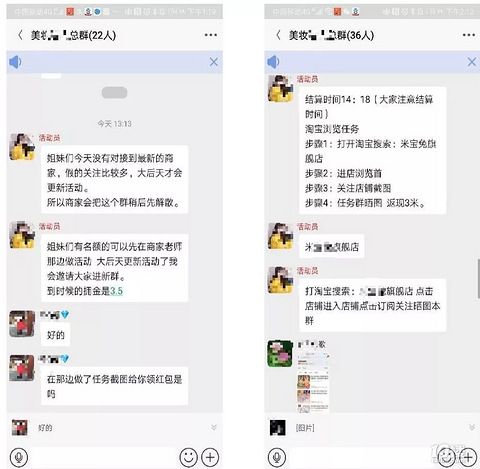Dismiss announcement bar in right chat

point(472,62)
